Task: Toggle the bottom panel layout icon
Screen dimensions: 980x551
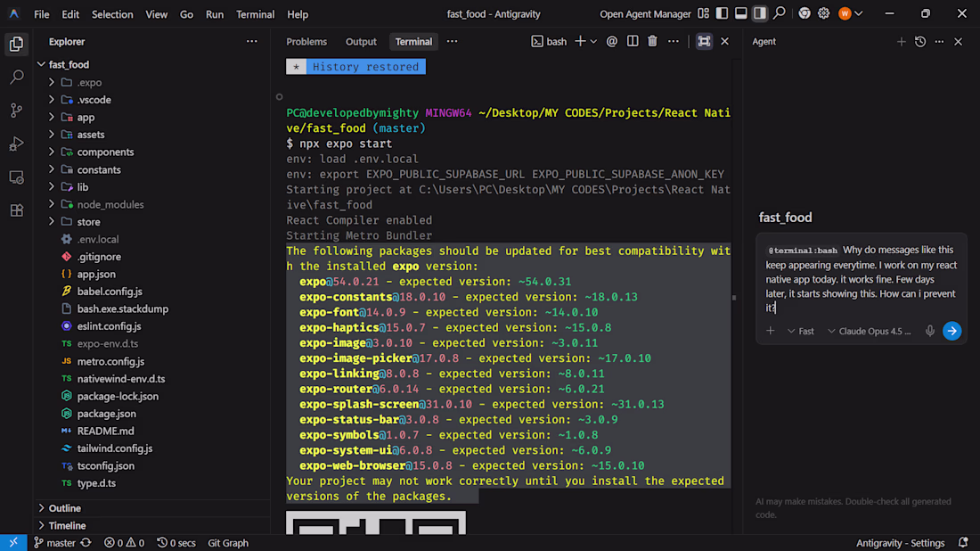Action: click(x=740, y=13)
